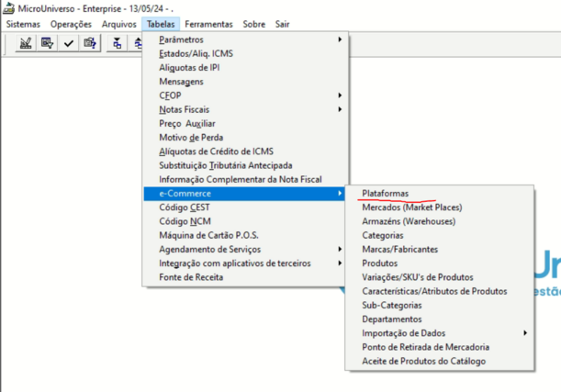Open Departamentos entry
This screenshot has width=561, height=392.
pos(440,319)
